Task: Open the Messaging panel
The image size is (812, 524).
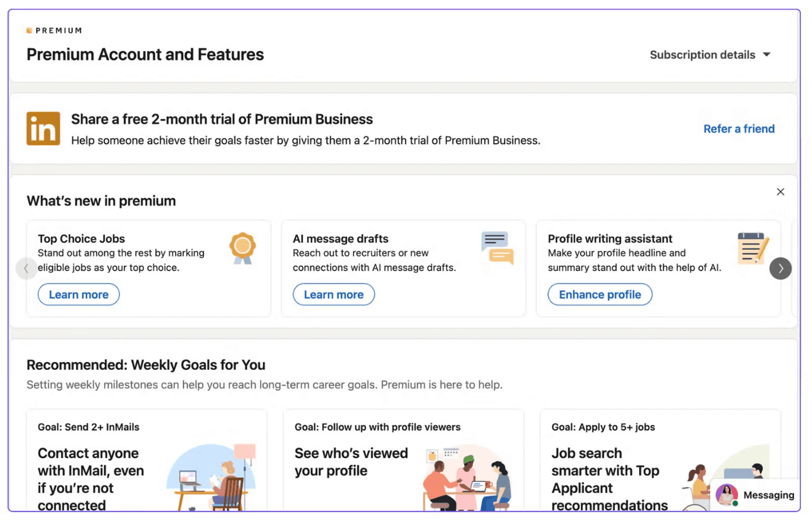Action: (x=768, y=495)
